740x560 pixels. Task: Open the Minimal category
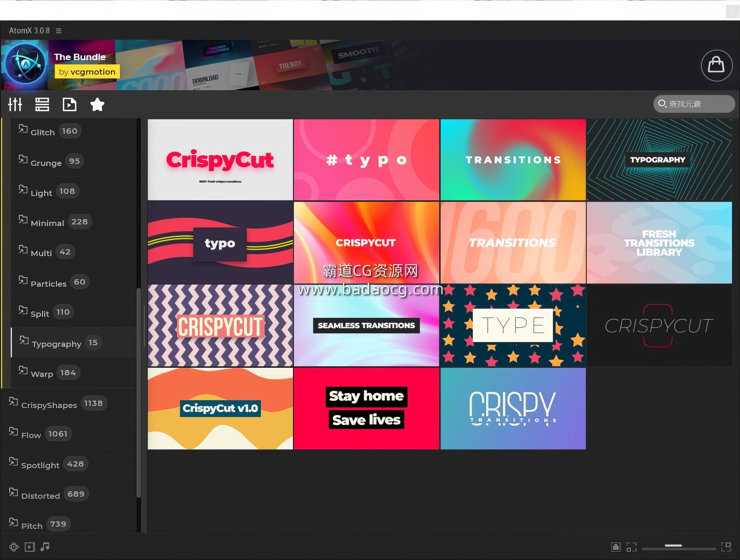(73, 222)
